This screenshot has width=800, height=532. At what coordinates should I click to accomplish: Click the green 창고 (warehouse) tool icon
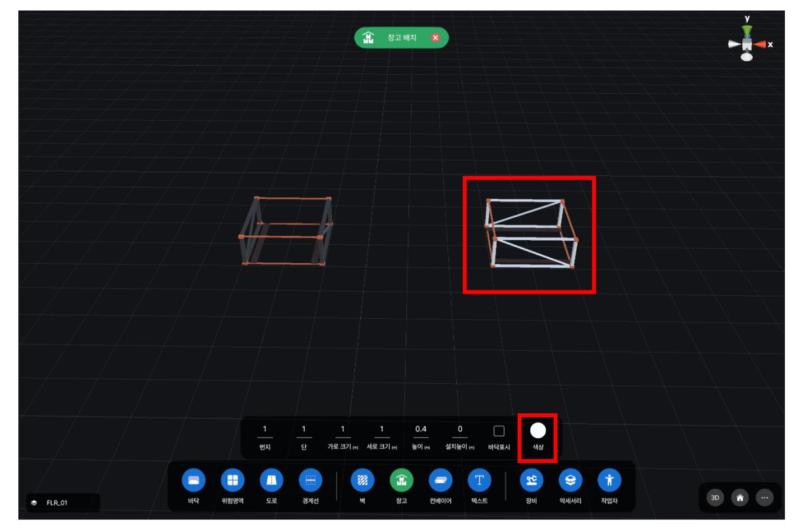[400, 480]
